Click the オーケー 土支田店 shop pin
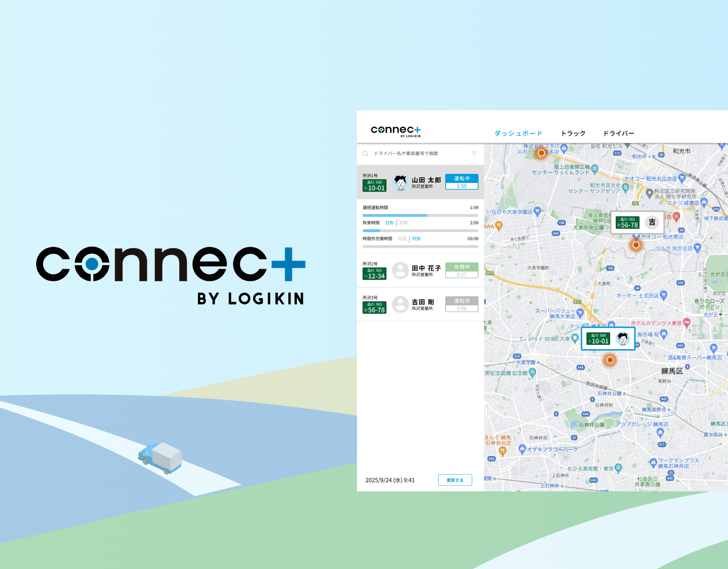Image resolution: width=728 pixels, height=569 pixels. (663, 295)
